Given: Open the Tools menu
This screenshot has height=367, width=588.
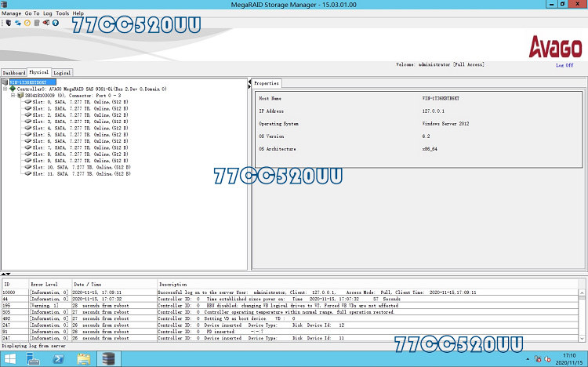Looking at the screenshot, I should pos(62,13).
